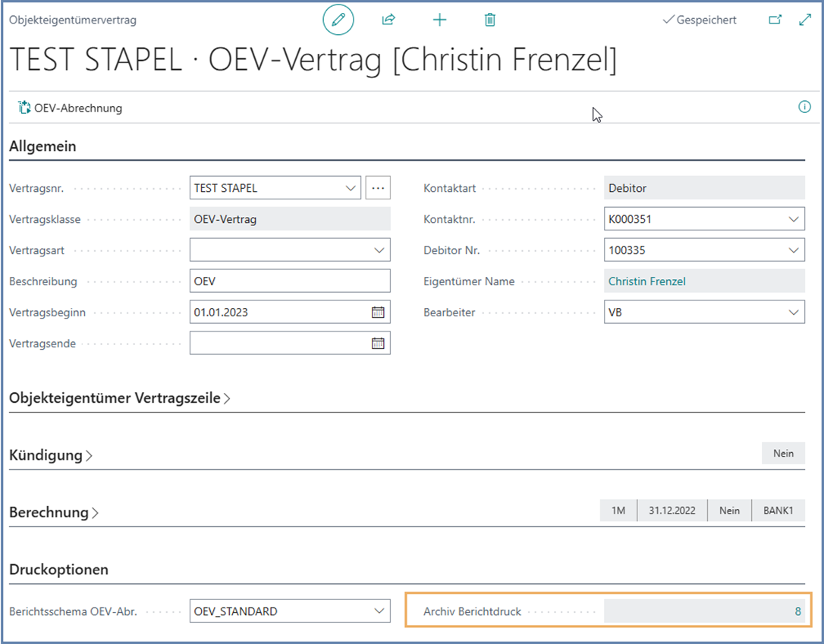Click the trash delete icon

point(490,20)
